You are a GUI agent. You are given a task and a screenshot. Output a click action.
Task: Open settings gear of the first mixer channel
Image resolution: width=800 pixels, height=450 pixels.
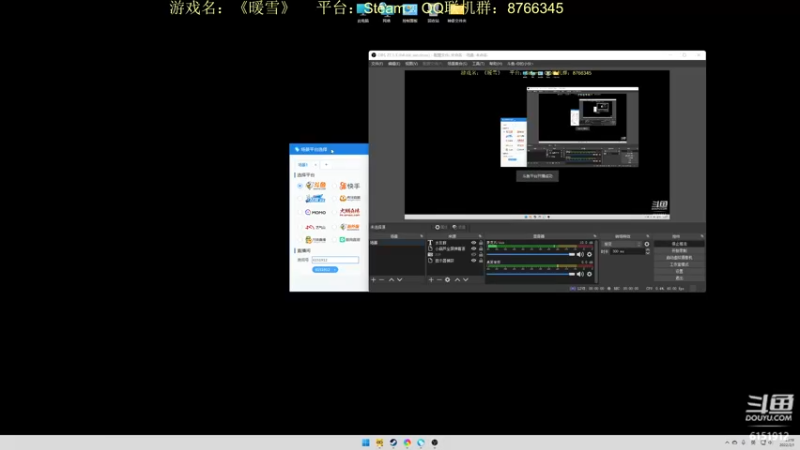(589, 254)
